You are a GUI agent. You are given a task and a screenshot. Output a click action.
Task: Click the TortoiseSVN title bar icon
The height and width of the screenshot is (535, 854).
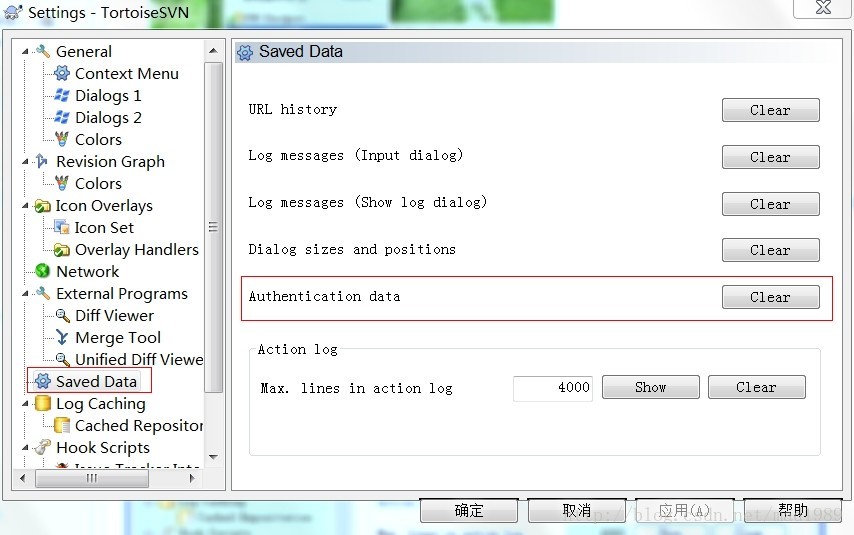point(13,12)
